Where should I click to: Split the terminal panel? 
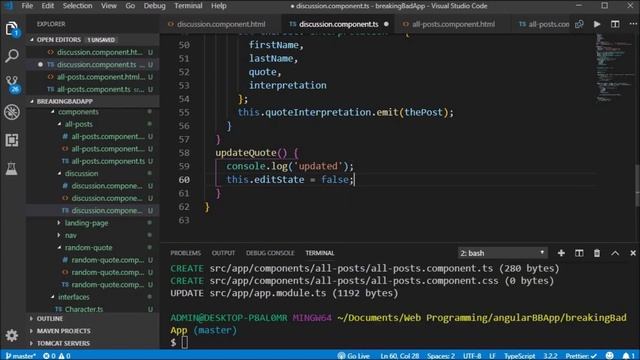point(579,253)
